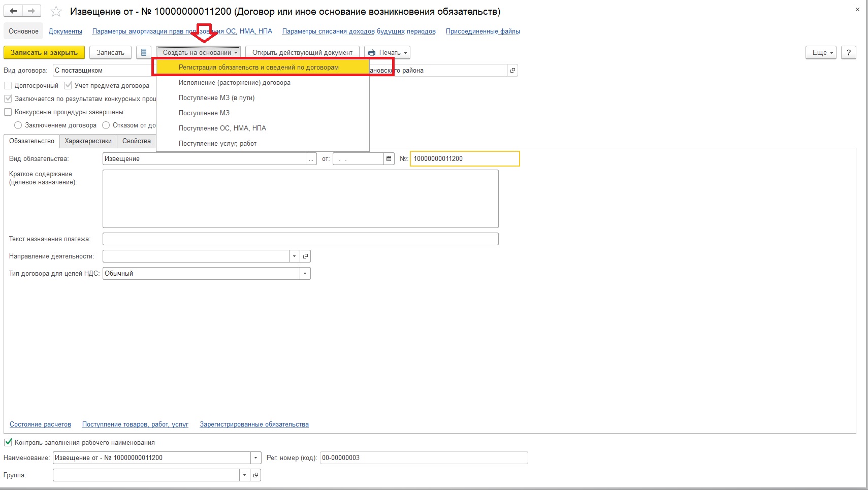Click the back navigation arrow
The image size is (868, 490).
point(14,11)
